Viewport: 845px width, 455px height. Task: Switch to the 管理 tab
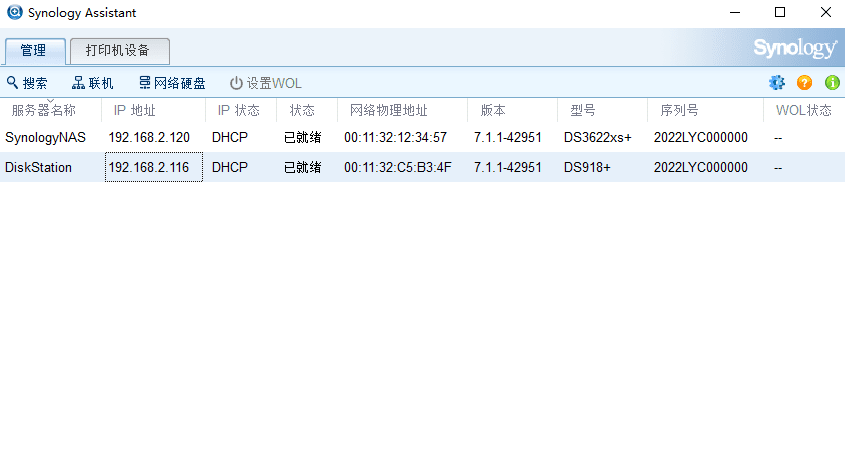click(35, 51)
